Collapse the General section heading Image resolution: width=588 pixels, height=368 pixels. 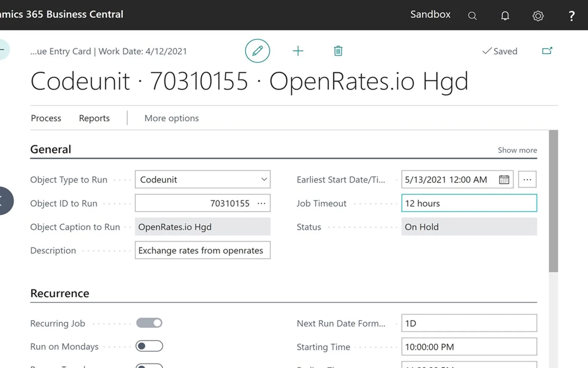pyautogui.click(x=51, y=149)
